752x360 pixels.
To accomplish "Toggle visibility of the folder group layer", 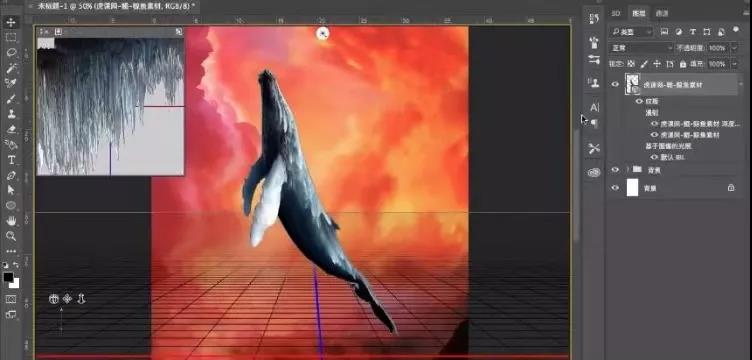I will tap(615, 170).
